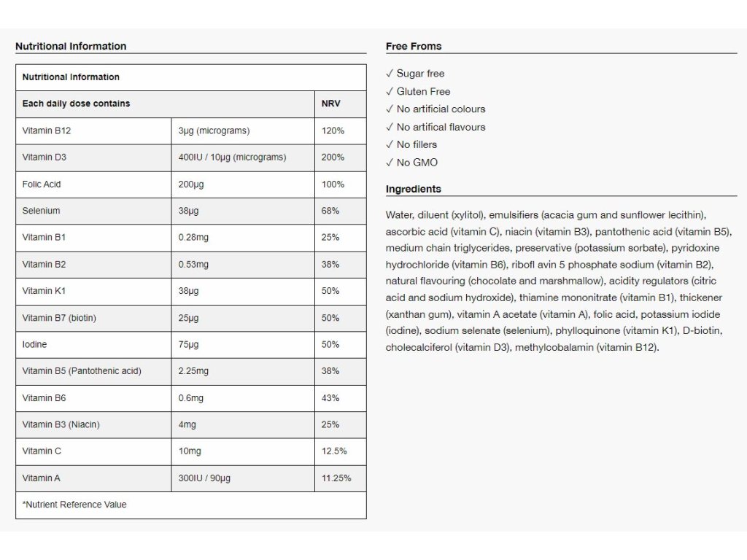Click the Gluten Free checkmark icon
Screen dimensions: 747x560
click(390, 91)
